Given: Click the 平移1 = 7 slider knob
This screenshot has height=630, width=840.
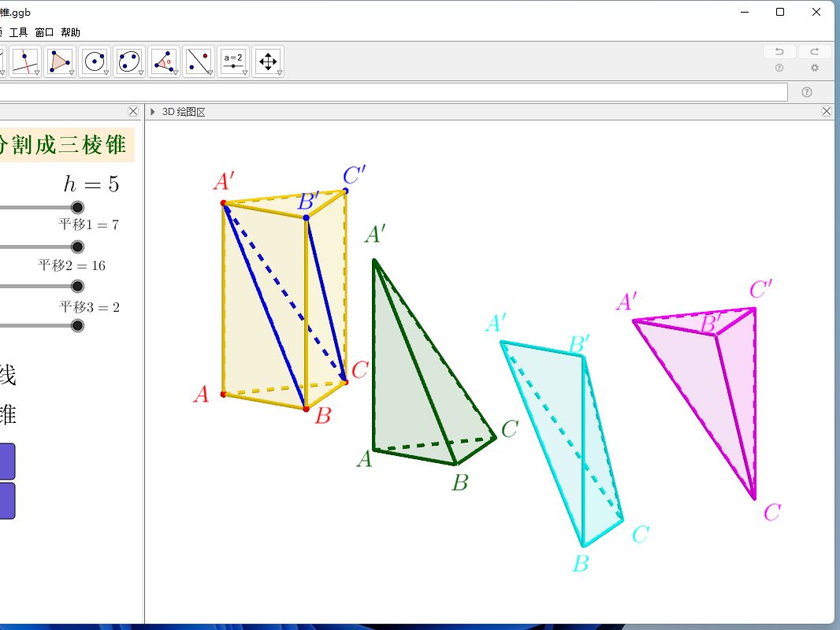Looking at the screenshot, I should (x=78, y=246).
